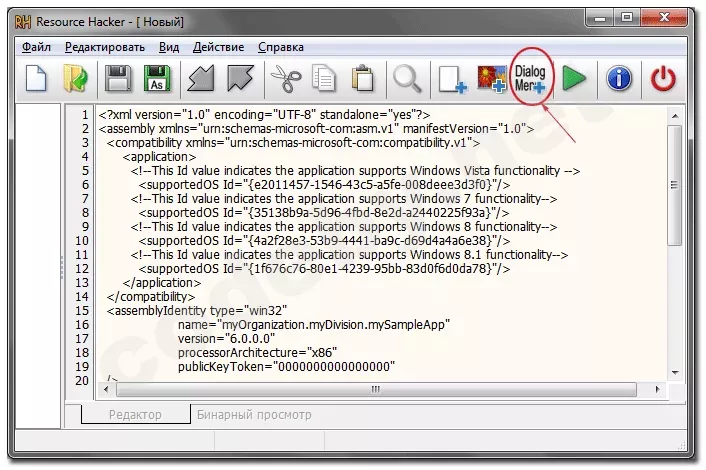
Task: Click the horizontal scrollbar thumb
Action: point(376,389)
